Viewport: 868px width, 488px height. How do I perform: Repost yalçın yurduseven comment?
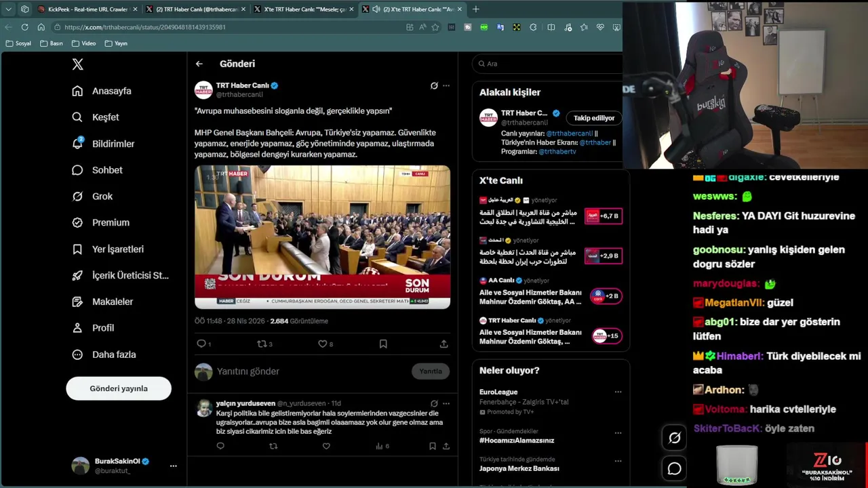273,446
